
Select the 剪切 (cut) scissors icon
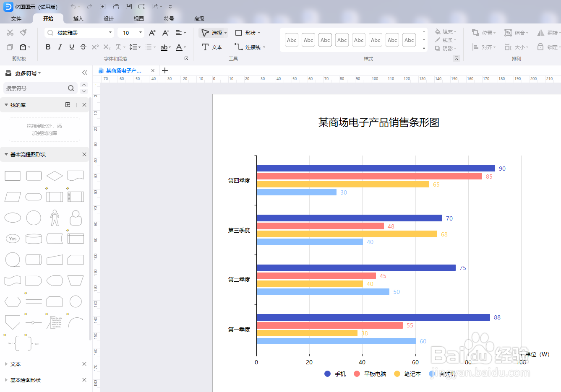tap(10, 32)
